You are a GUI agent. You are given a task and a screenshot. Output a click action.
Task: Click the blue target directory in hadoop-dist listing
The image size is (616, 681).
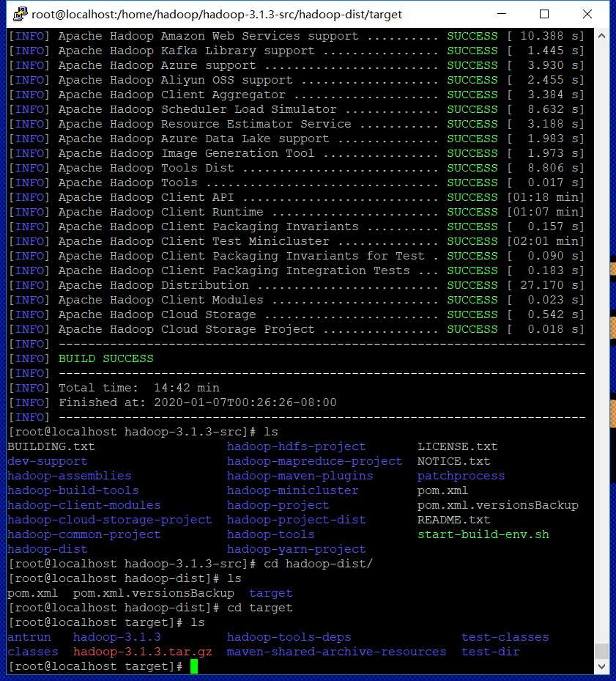click(x=271, y=593)
